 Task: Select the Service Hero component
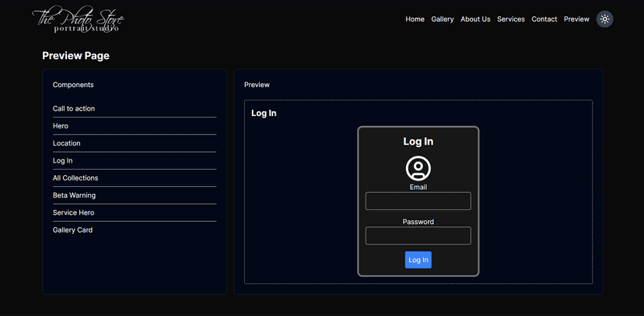tap(73, 212)
